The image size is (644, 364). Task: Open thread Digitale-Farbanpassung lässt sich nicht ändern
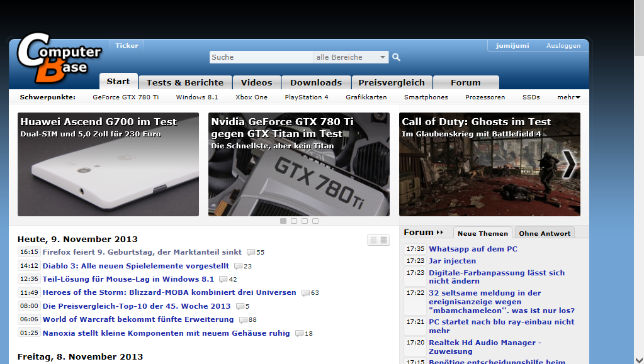click(497, 277)
